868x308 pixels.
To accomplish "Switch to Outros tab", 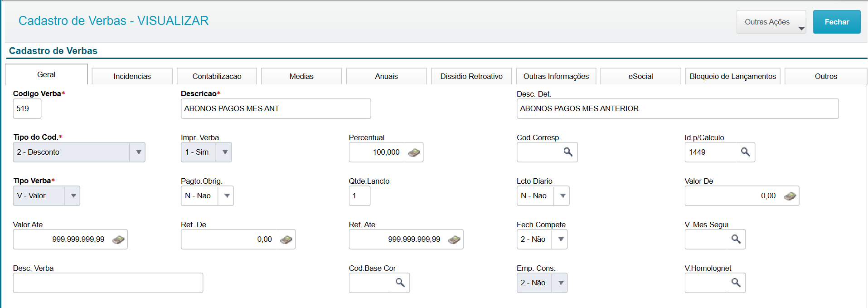I will pos(826,76).
